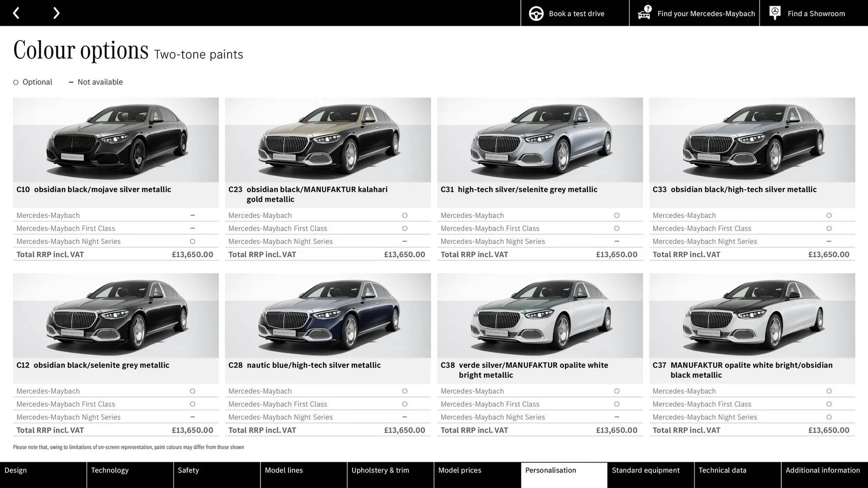Switch to the Technology tab
This screenshot has height=488, width=868.
pyautogui.click(x=130, y=475)
